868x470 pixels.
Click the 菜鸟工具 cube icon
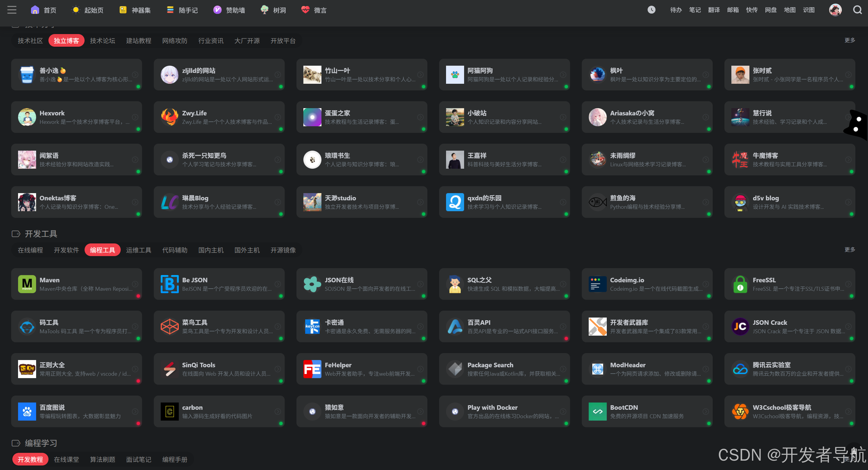coord(169,327)
